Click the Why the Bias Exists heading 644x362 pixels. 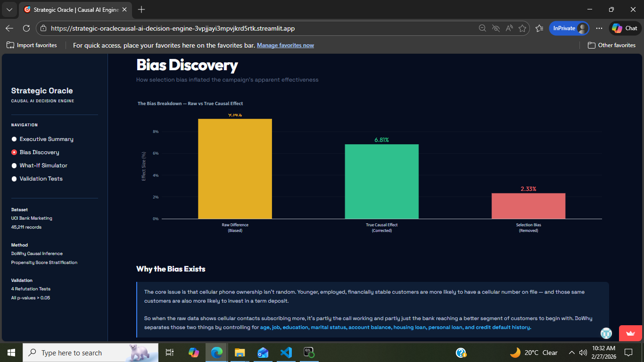[171, 269]
